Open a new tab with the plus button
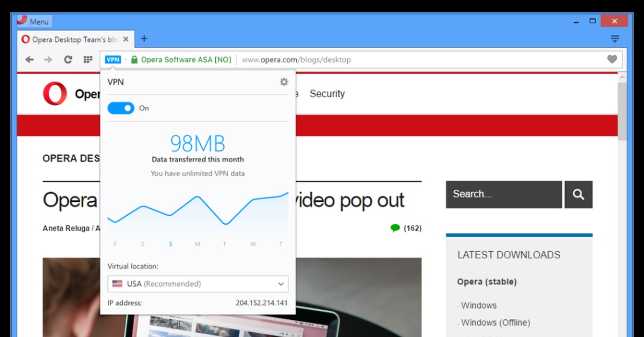The height and width of the screenshot is (337, 644). [144, 39]
